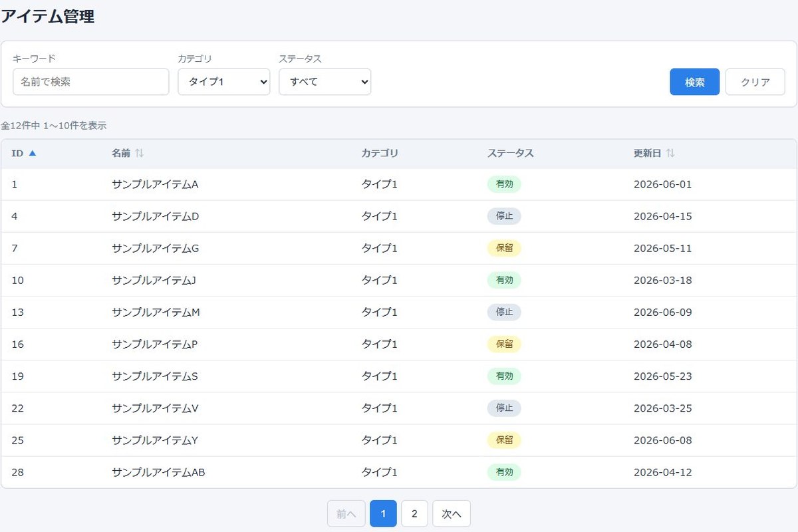Click the ID column ascending sort arrow

(x=32, y=153)
